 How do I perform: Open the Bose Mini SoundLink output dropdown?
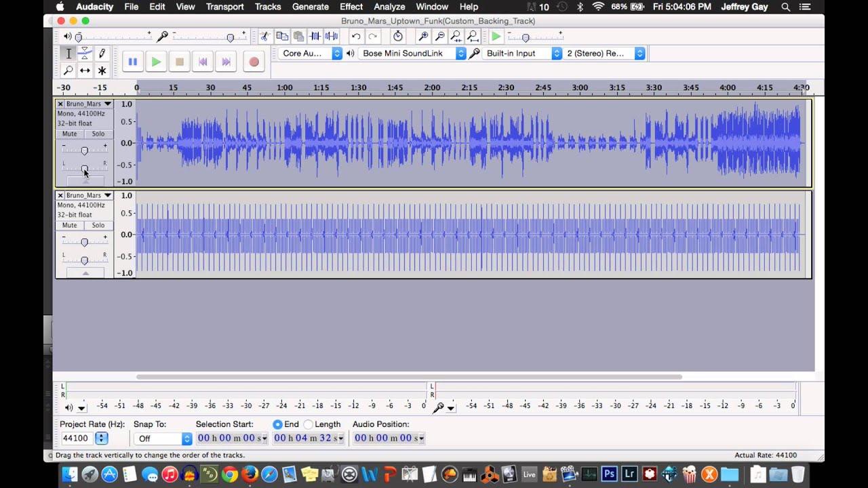(412, 54)
